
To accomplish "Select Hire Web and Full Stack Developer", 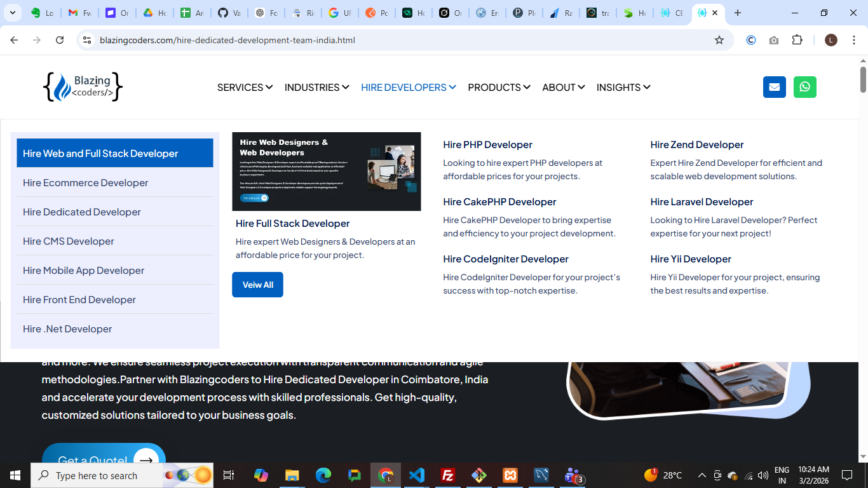I will tap(115, 153).
